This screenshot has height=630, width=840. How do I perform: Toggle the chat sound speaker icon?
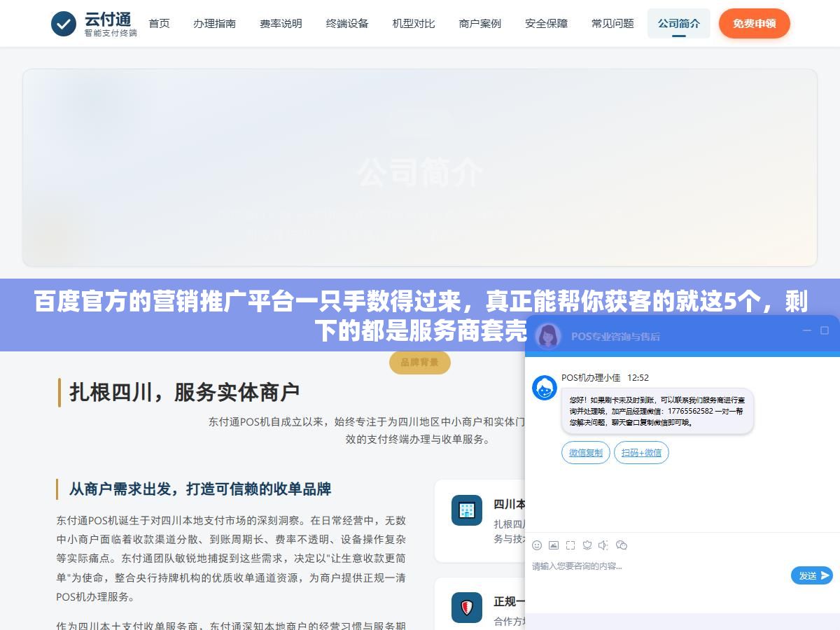pyautogui.click(x=604, y=545)
